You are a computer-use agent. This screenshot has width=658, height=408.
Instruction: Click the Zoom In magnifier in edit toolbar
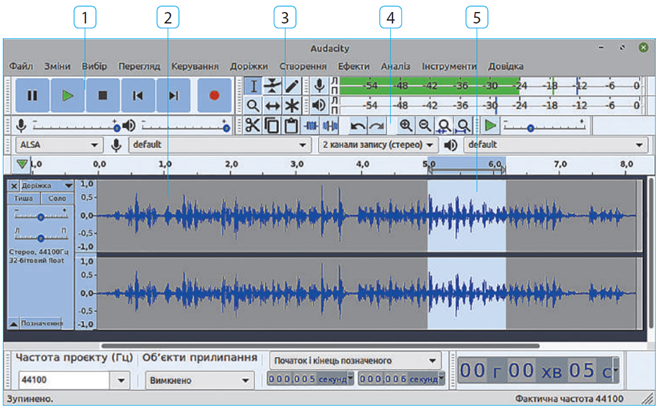coord(406,125)
